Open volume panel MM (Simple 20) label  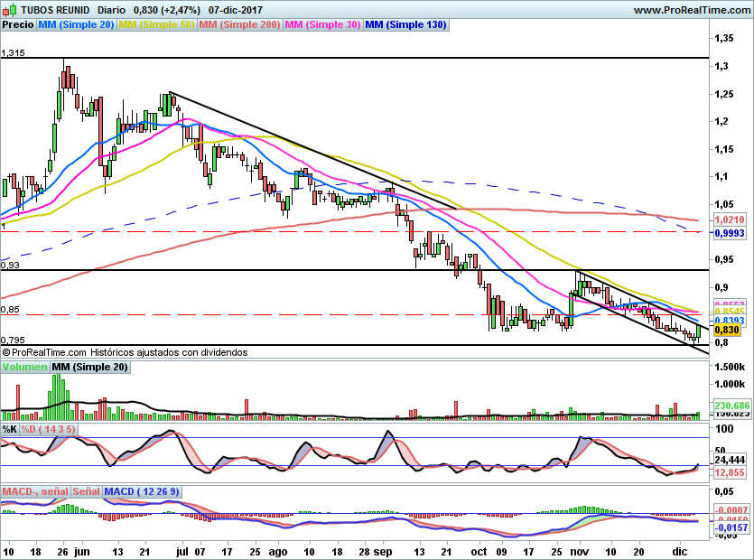90,367
